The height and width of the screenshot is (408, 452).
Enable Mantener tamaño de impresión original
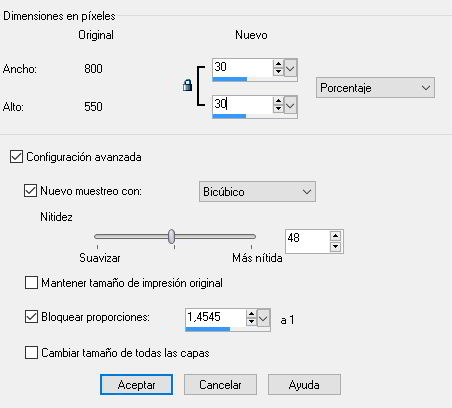pos(31,283)
